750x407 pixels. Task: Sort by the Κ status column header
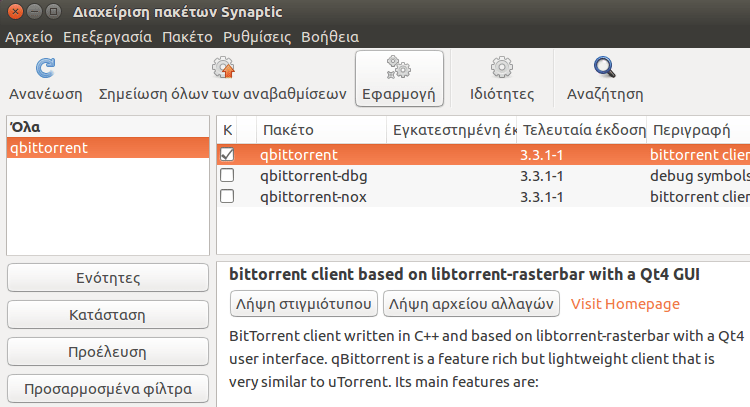coord(227,130)
